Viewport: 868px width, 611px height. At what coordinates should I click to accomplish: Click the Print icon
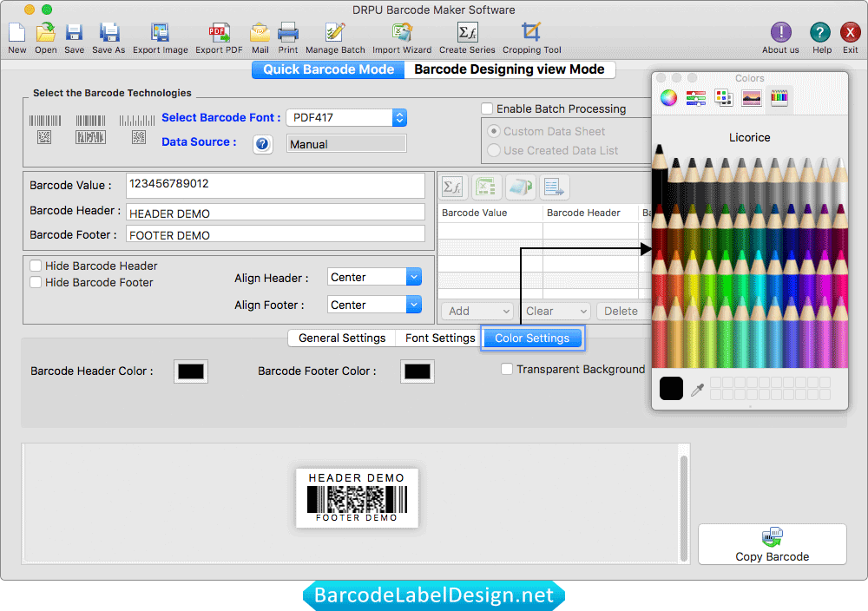288,33
